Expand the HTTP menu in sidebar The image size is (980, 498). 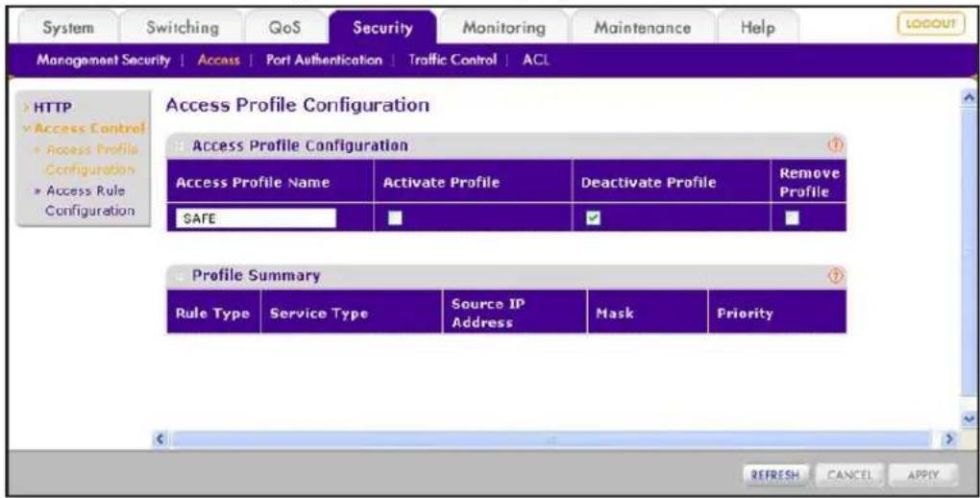pyautogui.click(x=52, y=108)
